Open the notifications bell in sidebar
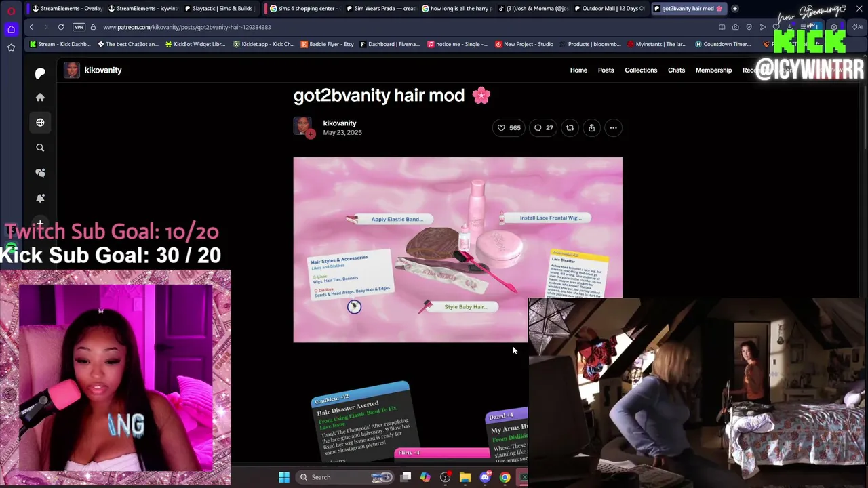This screenshot has height=488, width=868. pyautogui.click(x=40, y=198)
